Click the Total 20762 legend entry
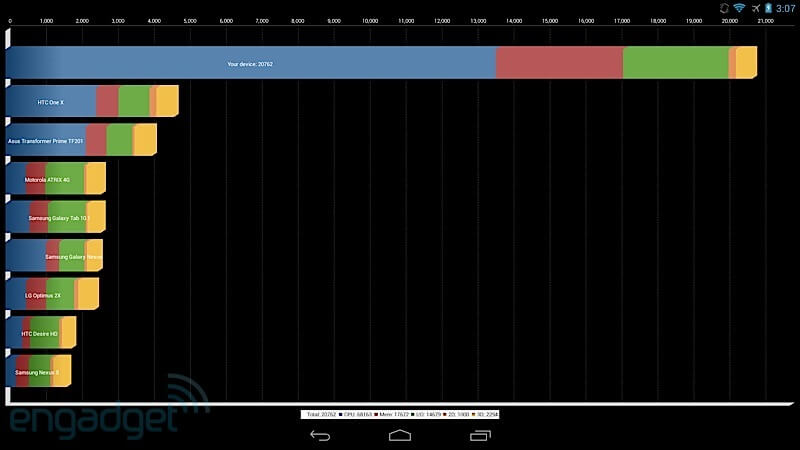 (x=321, y=414)
